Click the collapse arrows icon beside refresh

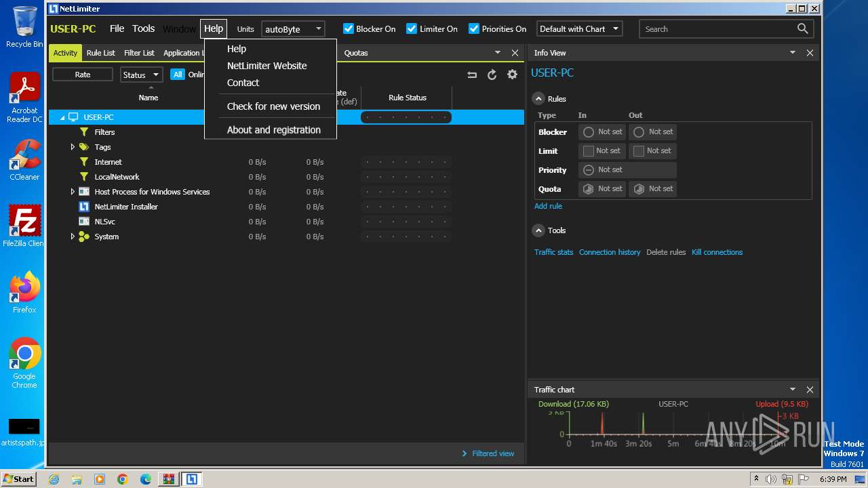coord(472,75)
